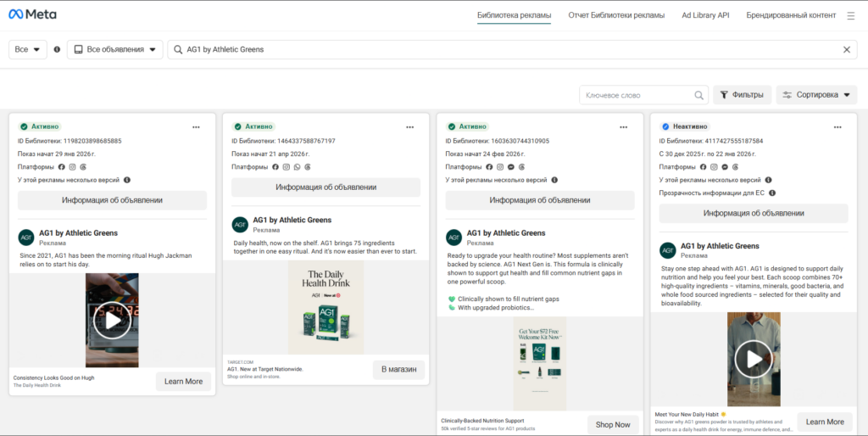Image resolution: width=868 pixels, height=436 pixels.
Task: Open the hamburger menu in the header
Action: point(851,15)
